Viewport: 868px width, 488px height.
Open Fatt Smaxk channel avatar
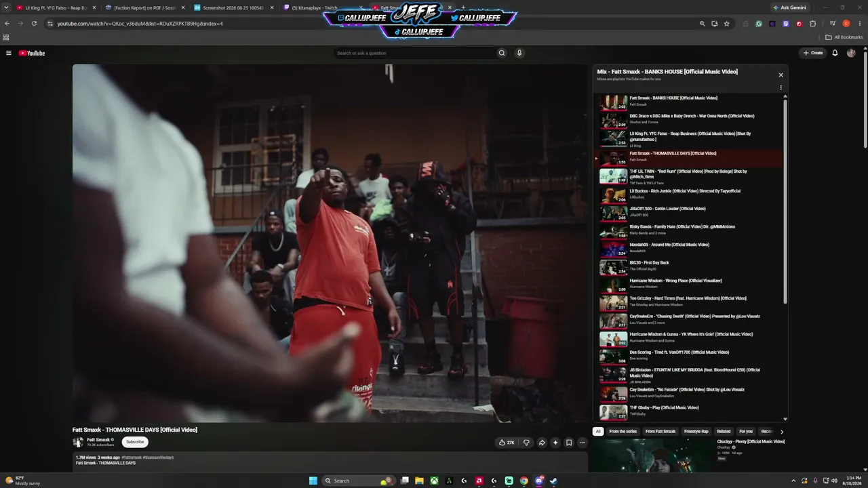point(78,442)
